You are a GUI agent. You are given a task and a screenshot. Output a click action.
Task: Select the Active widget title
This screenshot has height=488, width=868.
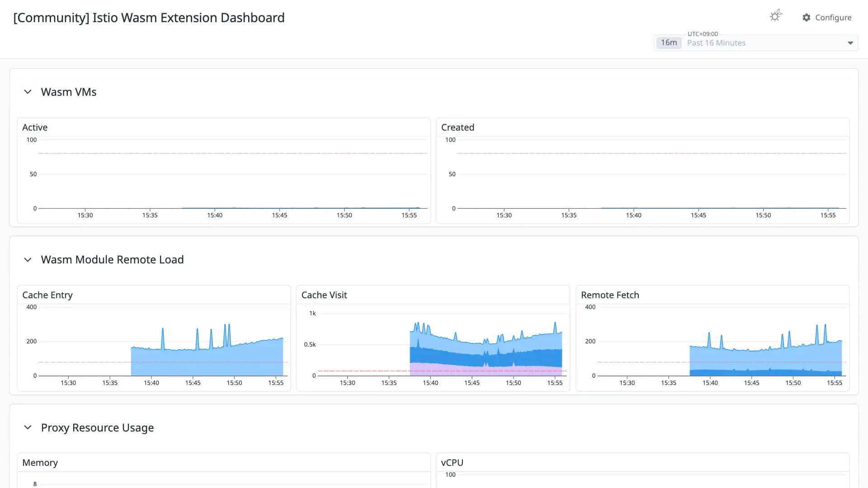coord(35,127)
